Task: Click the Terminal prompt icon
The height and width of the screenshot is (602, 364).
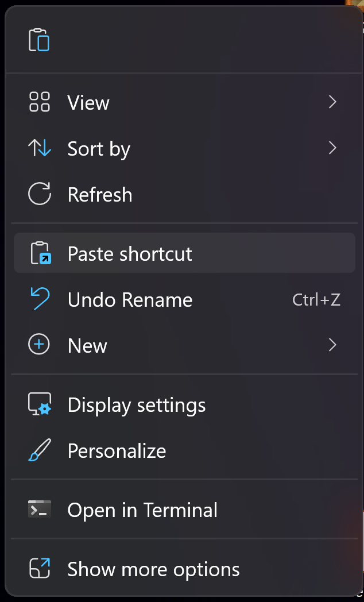Action: click(40, 510)
